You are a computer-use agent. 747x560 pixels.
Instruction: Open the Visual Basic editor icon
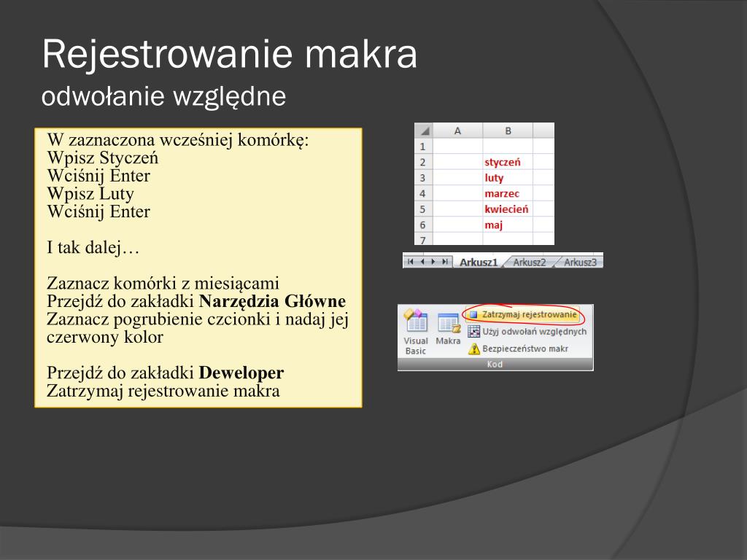pyautogui.click(x=416, y=332)
